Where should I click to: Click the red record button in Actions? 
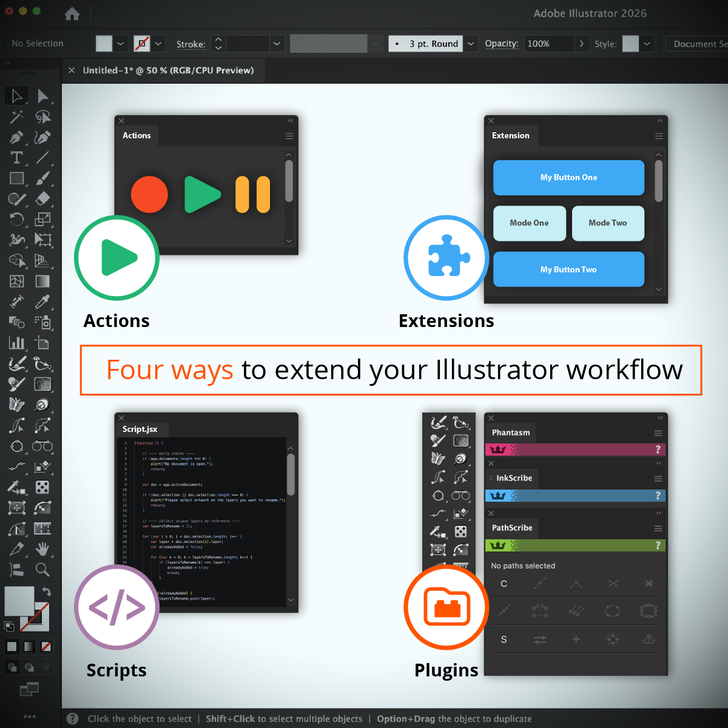(149, 195)
